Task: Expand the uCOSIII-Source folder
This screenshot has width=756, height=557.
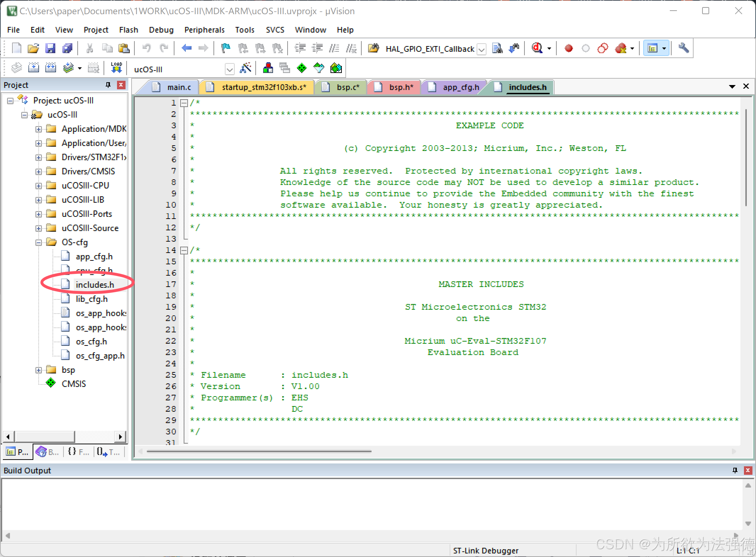Action: pos(39,228)
